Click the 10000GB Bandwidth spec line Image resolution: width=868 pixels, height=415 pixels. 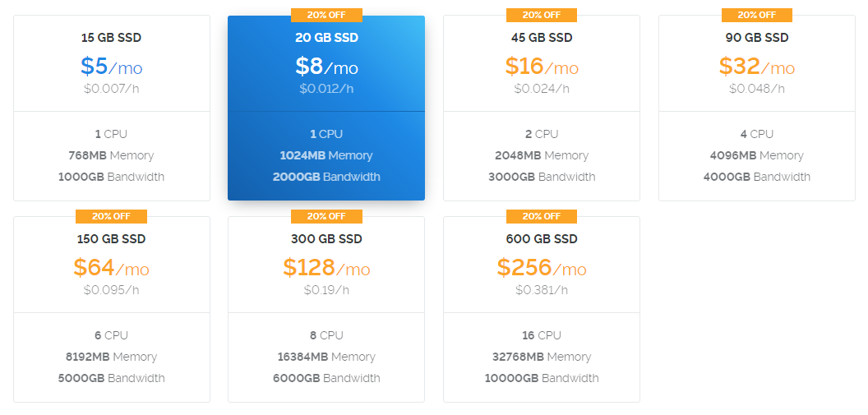[x=542, y=379]
